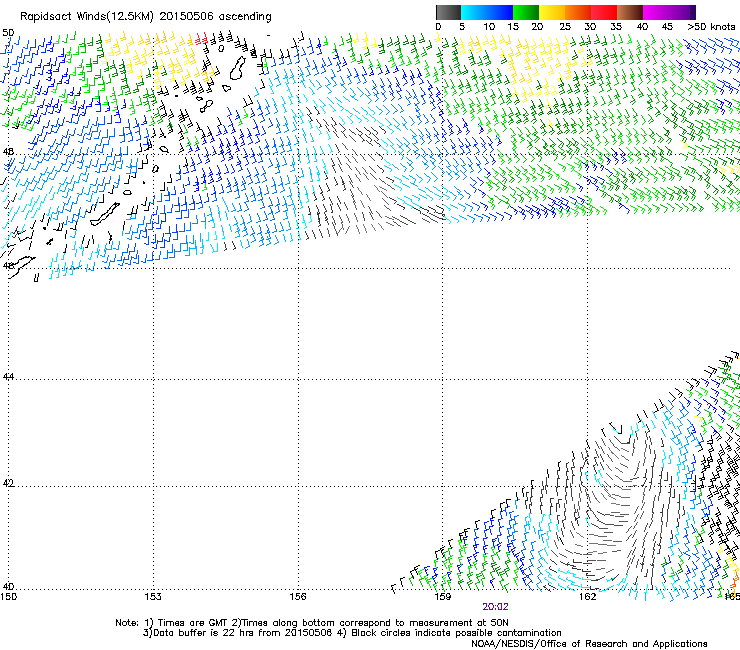Screen dimensions: 740x650
Task: Click the longitude label "159"
Action: 443,597
